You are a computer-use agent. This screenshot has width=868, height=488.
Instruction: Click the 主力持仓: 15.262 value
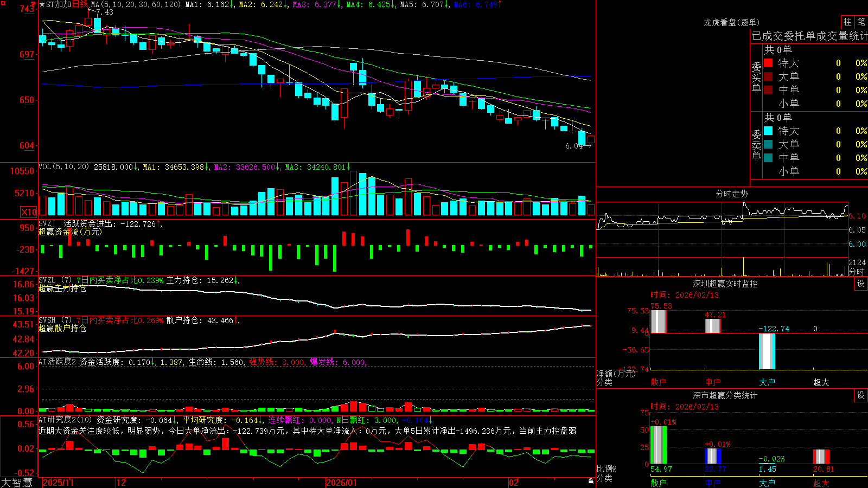[200, 280]
